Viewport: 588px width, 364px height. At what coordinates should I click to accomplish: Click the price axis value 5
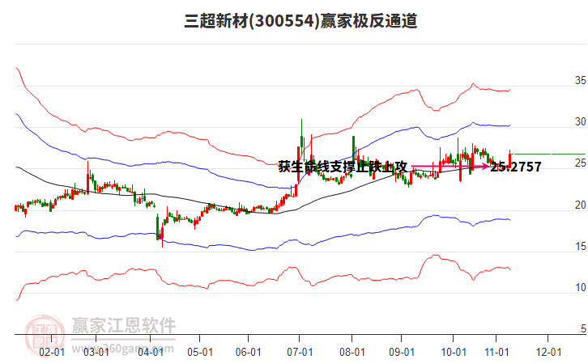pyautogui.click(x=583, y=328)
